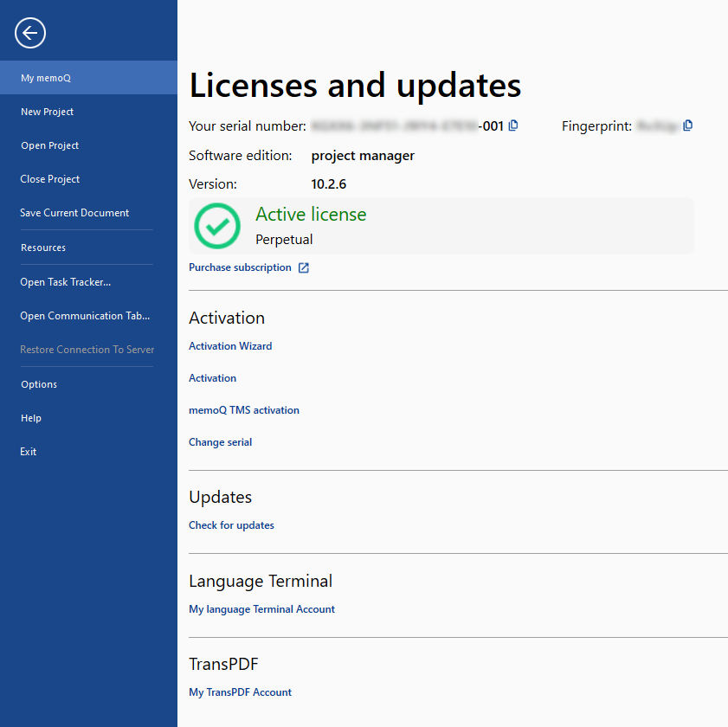The height and width of the screenshot is (727, 728).
Task: Open My language Terminal Account link
Action: click(262, 609)
